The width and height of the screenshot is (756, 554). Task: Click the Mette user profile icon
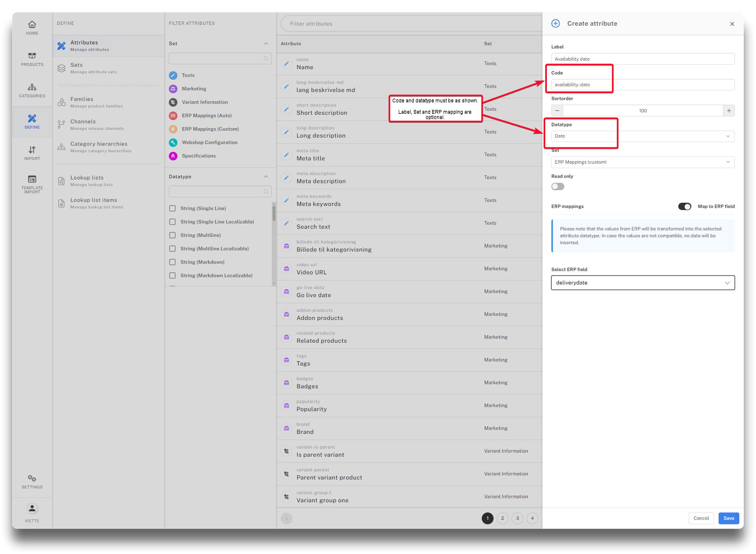(x=32, y=509)
